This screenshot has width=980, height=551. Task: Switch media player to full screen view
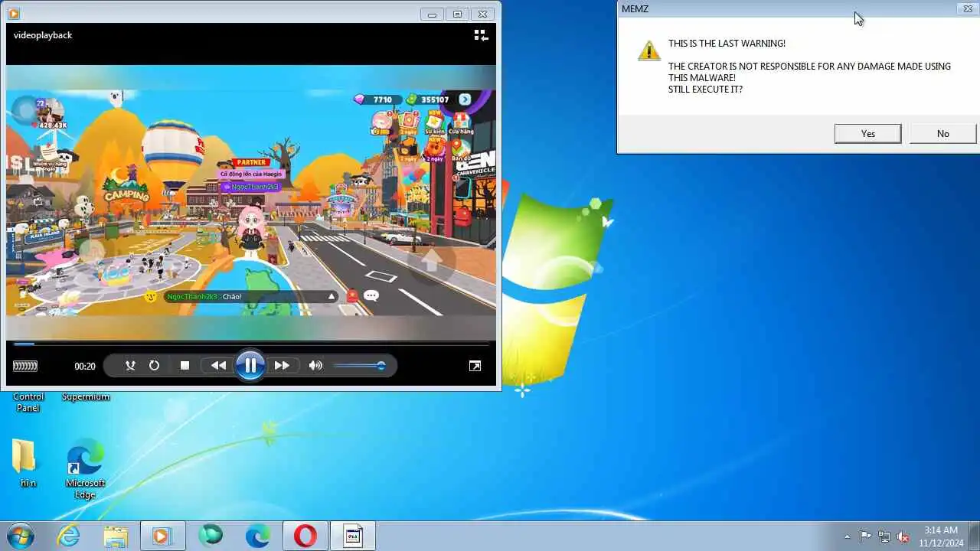[475, 366]
